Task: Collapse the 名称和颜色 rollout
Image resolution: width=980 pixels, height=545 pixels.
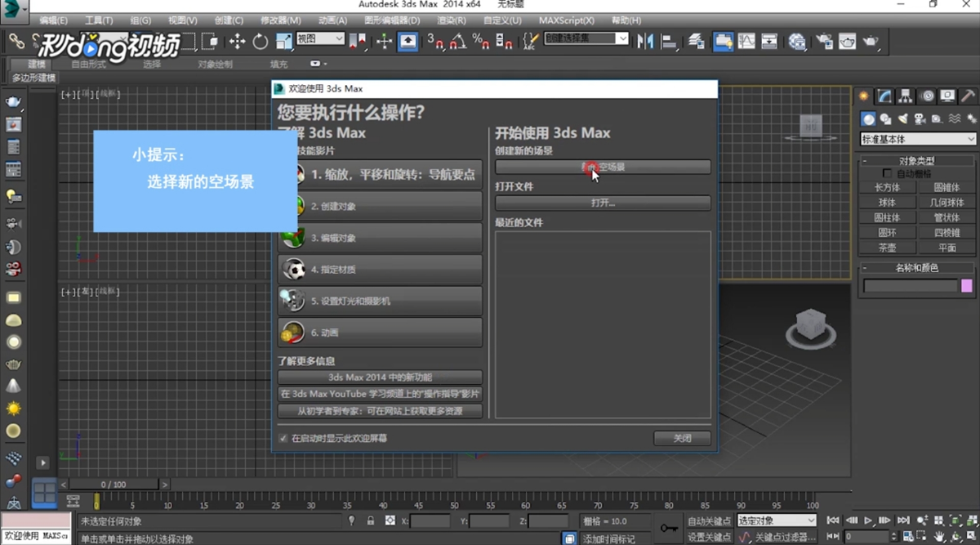Action: click(917, 267)
